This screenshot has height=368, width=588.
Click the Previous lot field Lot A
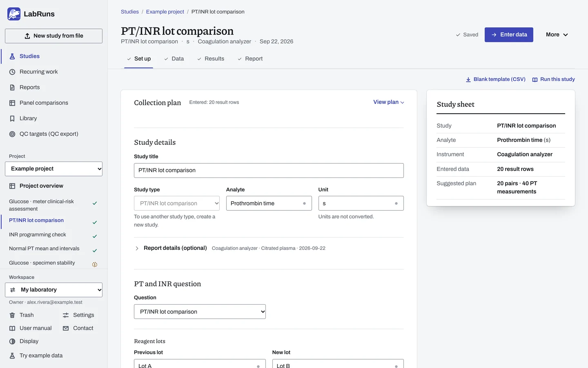click(x=200, y=364)
